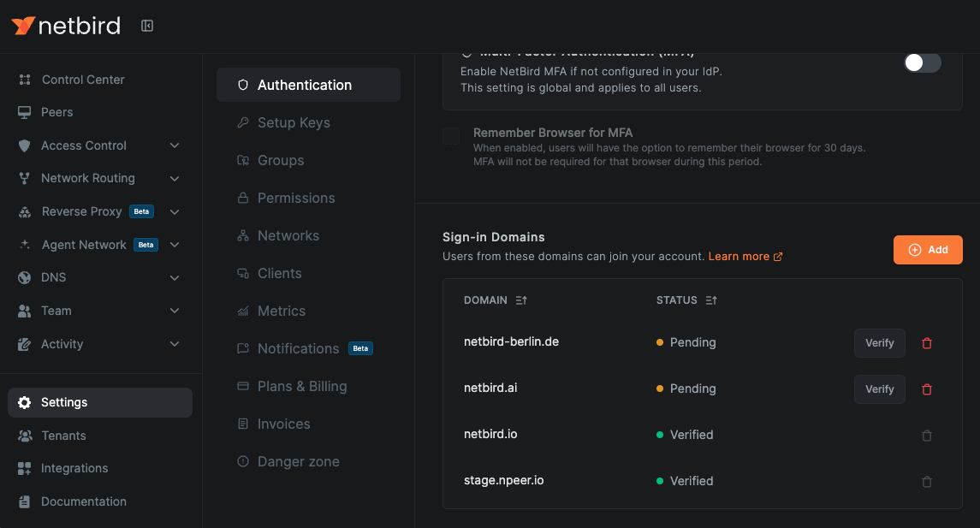This screenshot has height=528, width=980.
Task: Click the Verified status for netbird.io
Action: pos(685,435)
